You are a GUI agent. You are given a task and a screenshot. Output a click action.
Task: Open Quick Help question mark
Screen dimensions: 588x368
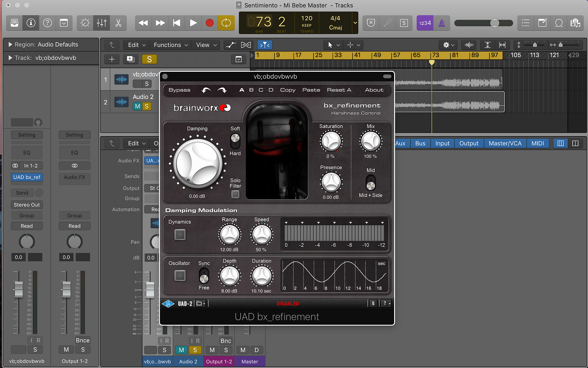tap(47, 23)
